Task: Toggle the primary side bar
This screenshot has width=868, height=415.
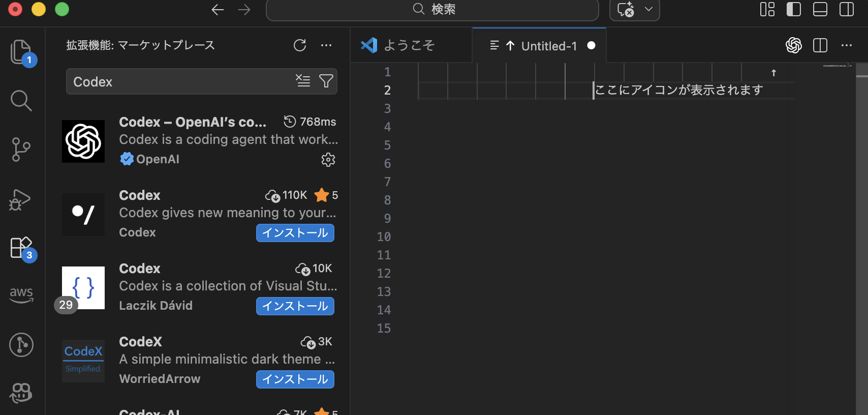Action: pyautogui.click(x=794, y=9)
